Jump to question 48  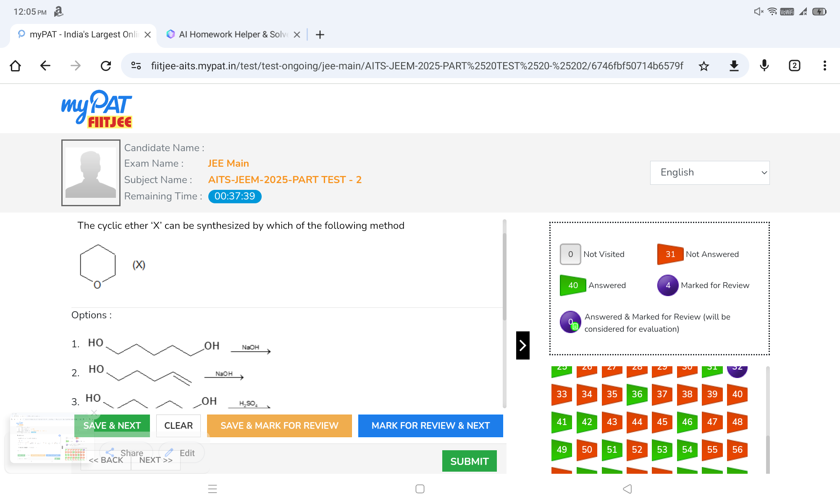coord(738,422)
